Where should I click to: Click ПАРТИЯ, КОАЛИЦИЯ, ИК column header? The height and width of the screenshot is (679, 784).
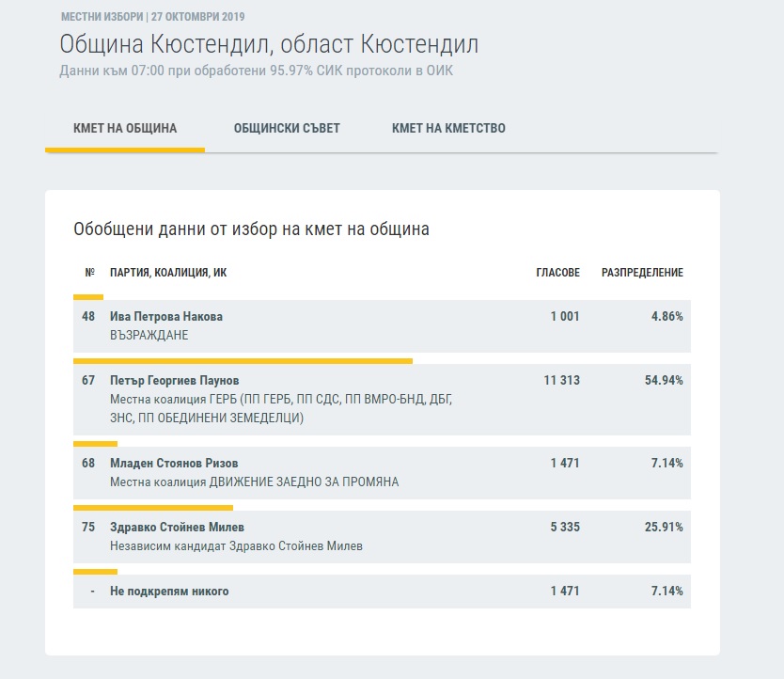[168, 273]
